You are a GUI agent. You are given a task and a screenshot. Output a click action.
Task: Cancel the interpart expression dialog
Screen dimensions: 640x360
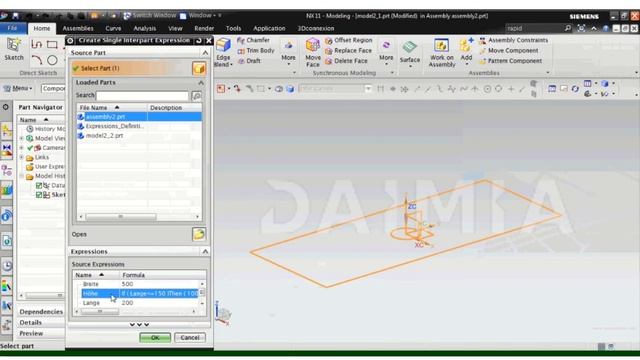190,338
